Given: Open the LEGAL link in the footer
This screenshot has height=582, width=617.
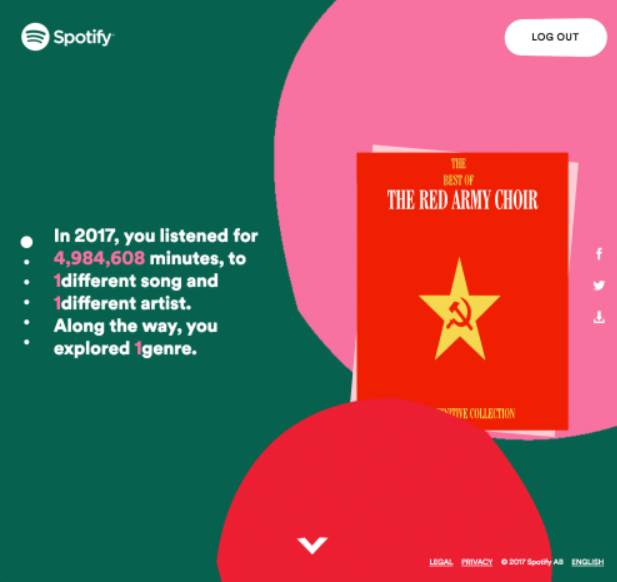Looking at the screenshot, I should [x=441, y=562].
